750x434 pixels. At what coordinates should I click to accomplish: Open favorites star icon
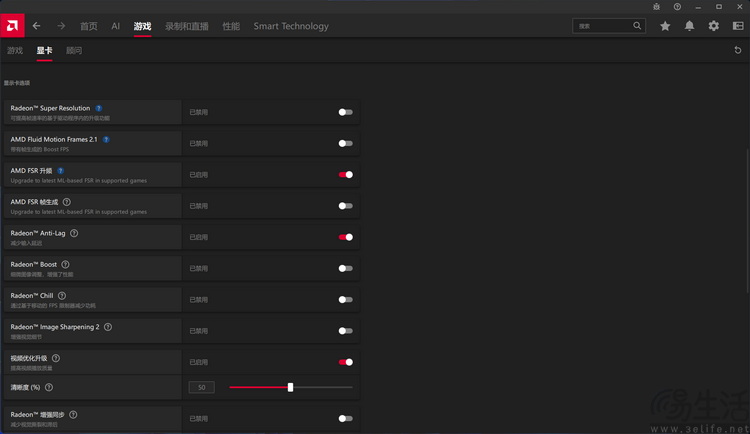[665, 26]
